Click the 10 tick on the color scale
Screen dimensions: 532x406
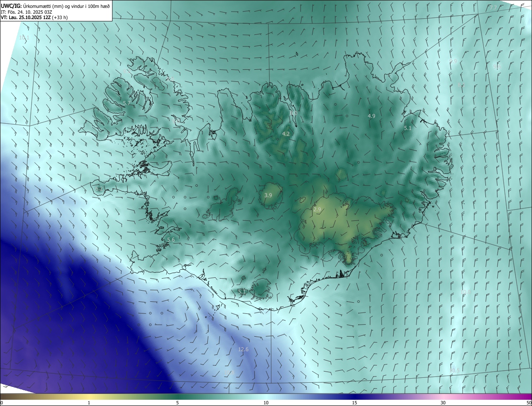point(266,403)
